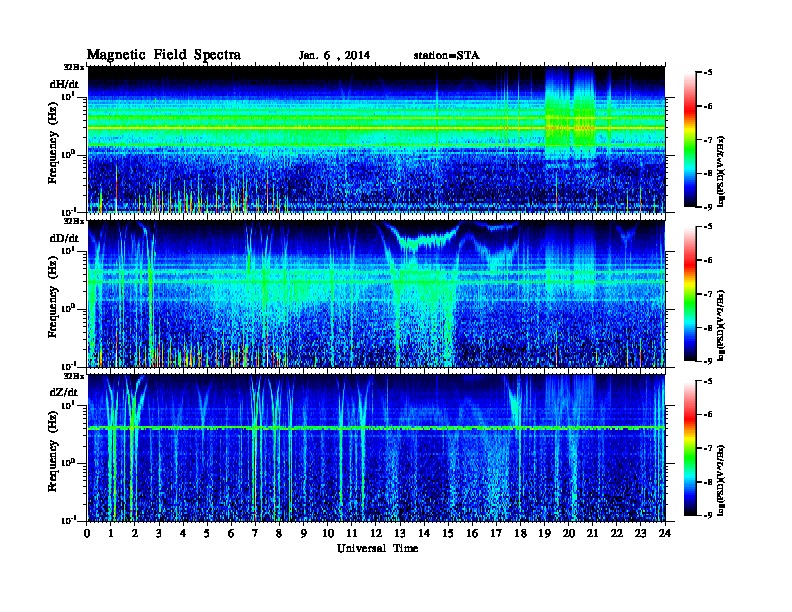Click hour "5" on the Universal Time axis
The image size is (792, 612).
click(x=208, y=533)
